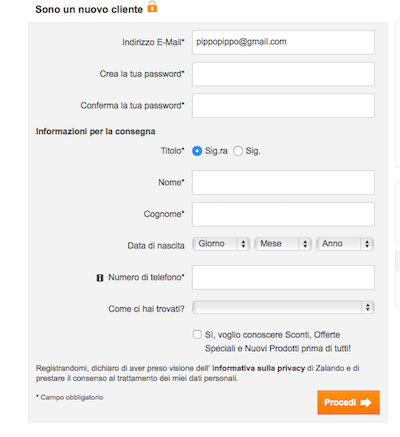Open the Mese dropdown
The image size is (400, 437).
[x=283, y=244]
